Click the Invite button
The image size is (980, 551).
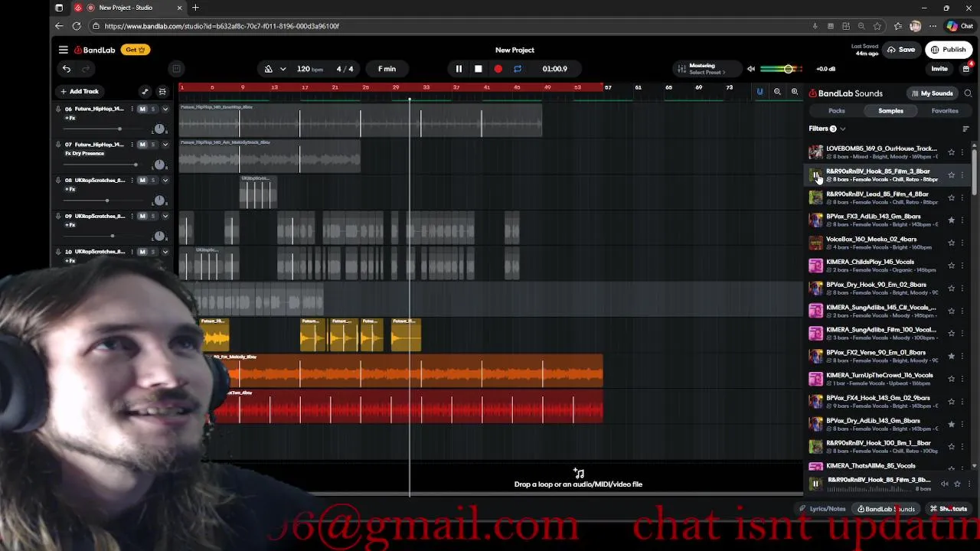[x=939, y=69]
